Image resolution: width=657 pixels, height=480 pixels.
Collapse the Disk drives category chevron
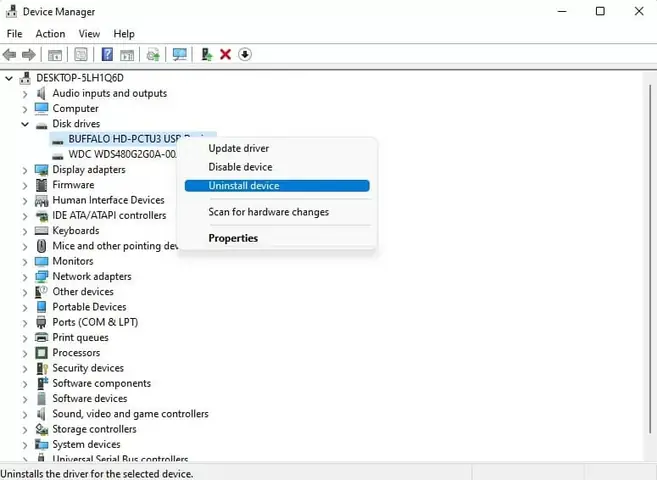(25, 124)
